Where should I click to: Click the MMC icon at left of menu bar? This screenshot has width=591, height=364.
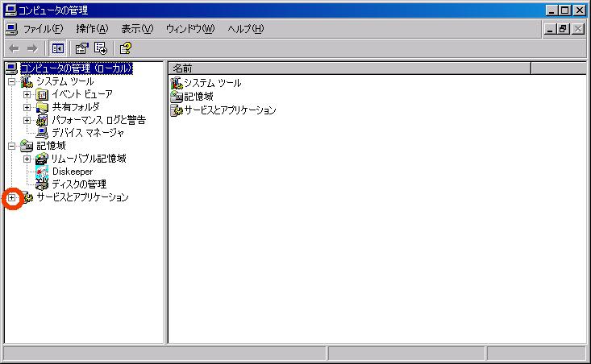pyautogui.click(x=11, y=29)
